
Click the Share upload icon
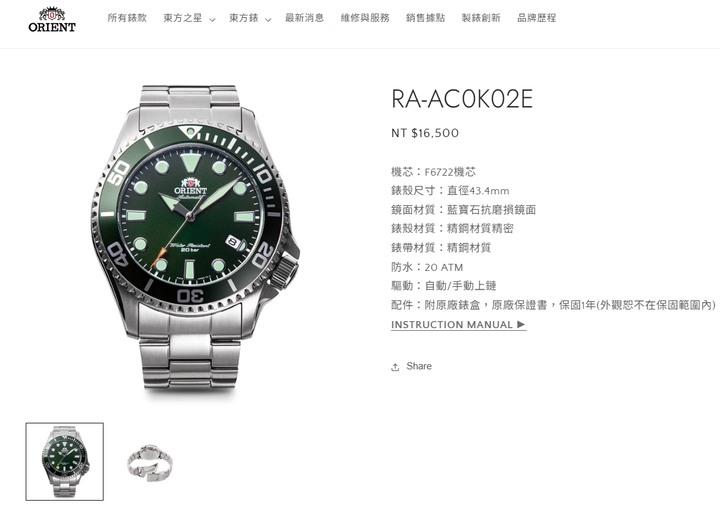[395, 367]
